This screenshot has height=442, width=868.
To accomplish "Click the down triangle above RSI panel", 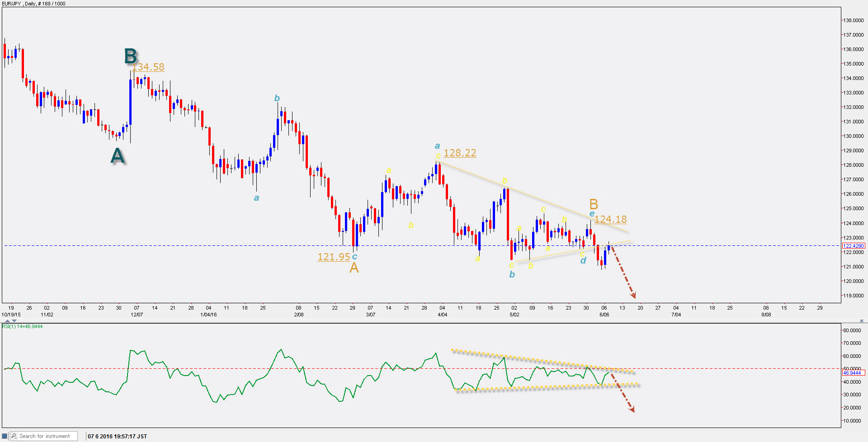I will coord(14,321).
